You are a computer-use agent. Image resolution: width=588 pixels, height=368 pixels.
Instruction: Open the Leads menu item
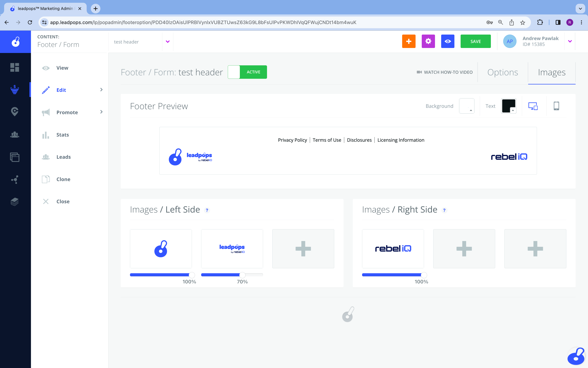63,157
